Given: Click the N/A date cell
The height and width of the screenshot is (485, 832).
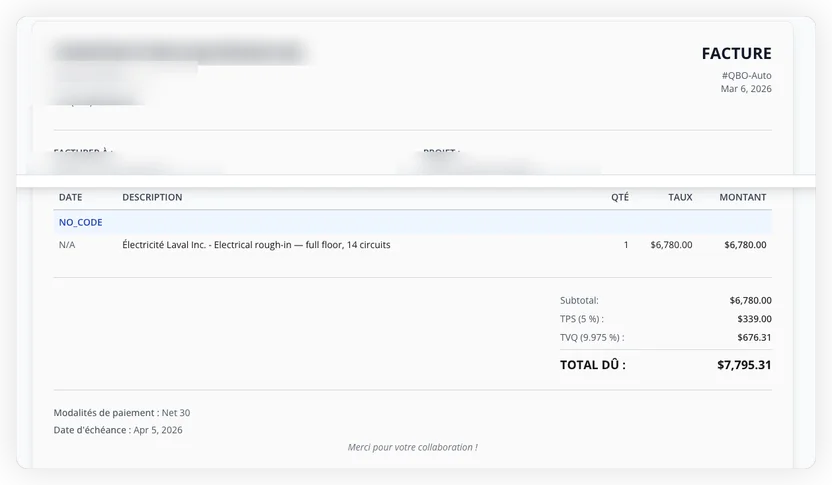Looking at the screenshot, I should click(67, 245).
